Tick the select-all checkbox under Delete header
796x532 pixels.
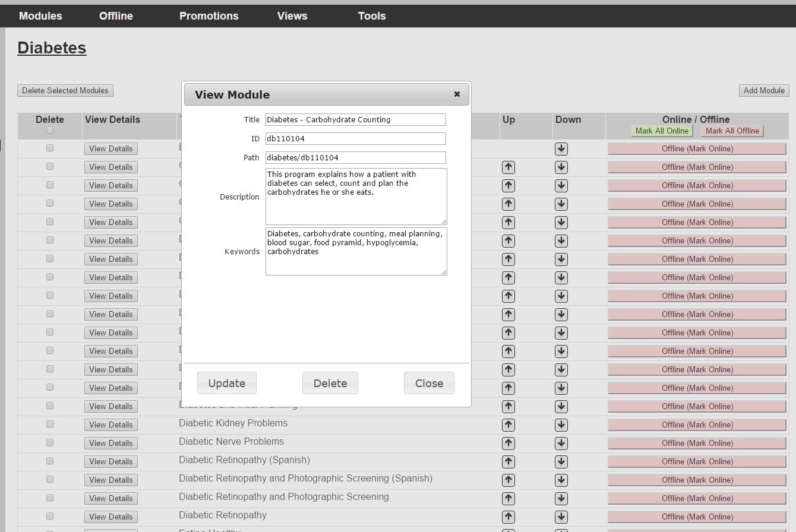[50, 131]
